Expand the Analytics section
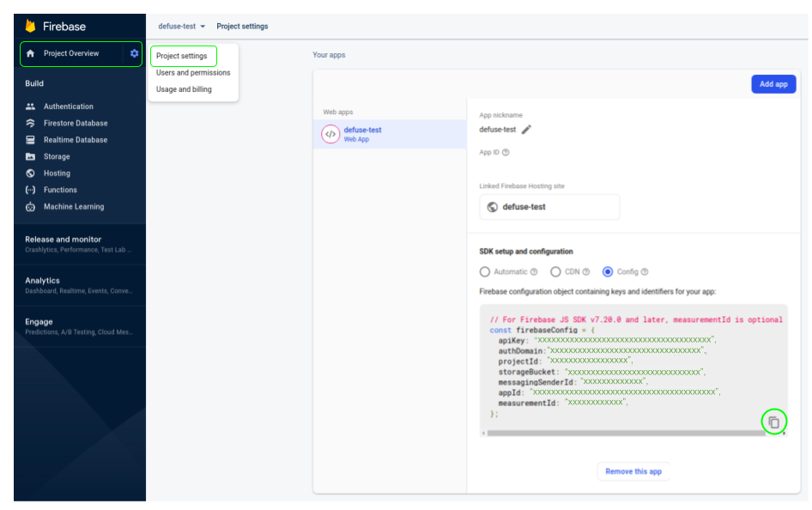812x510 pixels. [80, 285]
